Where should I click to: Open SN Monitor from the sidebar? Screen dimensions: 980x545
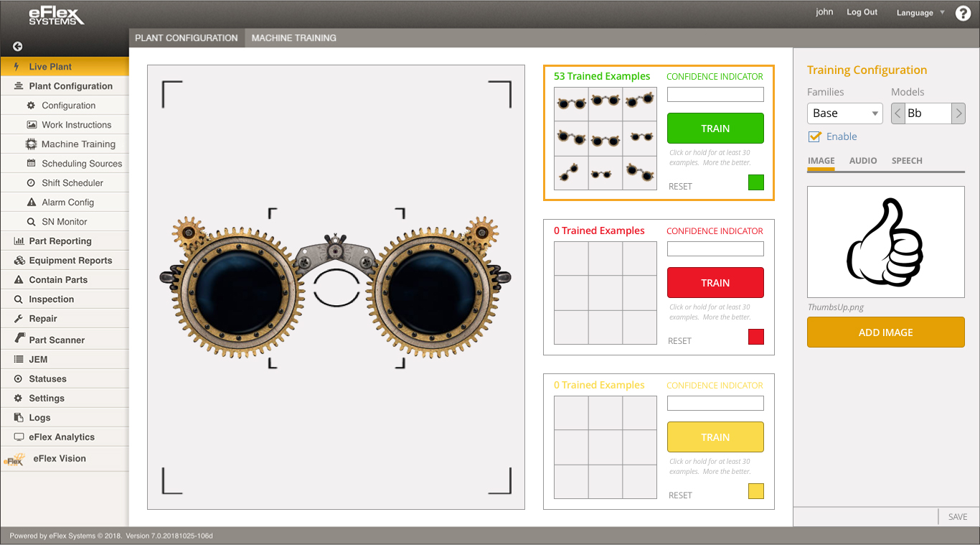point(64,222)
